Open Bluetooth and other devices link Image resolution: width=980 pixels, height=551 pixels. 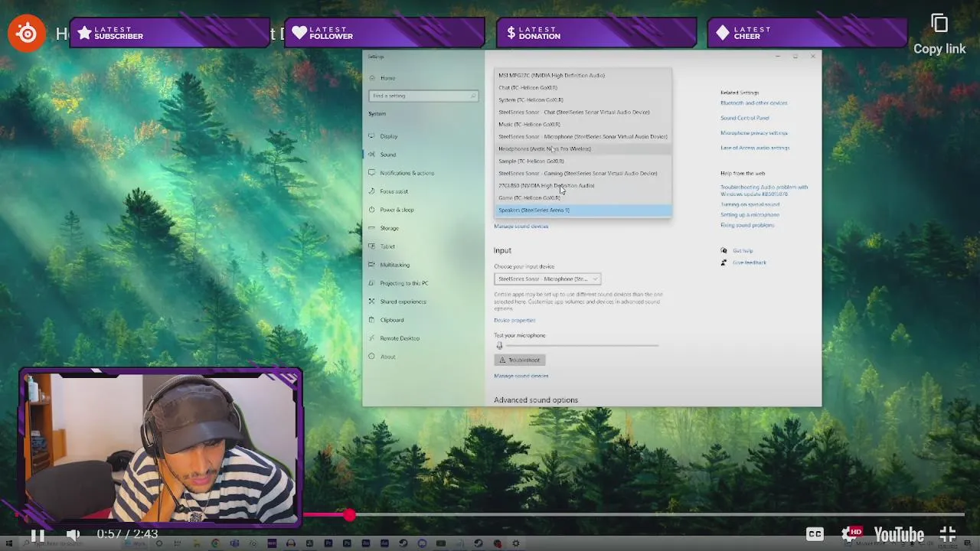pyautogui.click(x=753, y=103)
